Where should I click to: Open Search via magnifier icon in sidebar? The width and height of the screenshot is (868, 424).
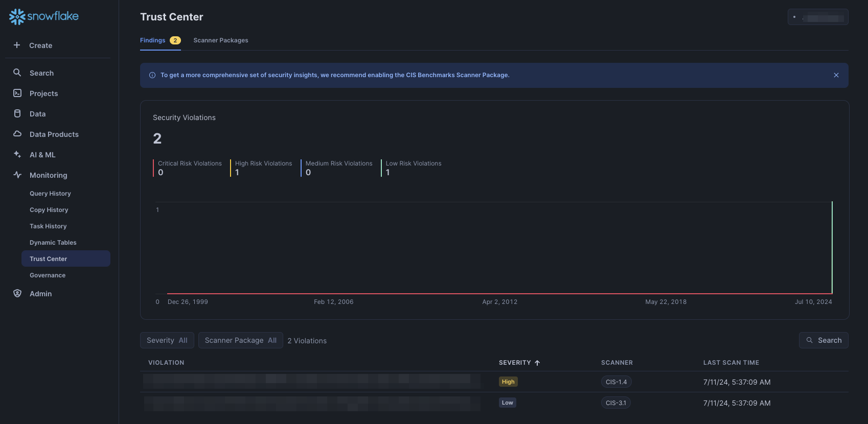click(17, 73)
